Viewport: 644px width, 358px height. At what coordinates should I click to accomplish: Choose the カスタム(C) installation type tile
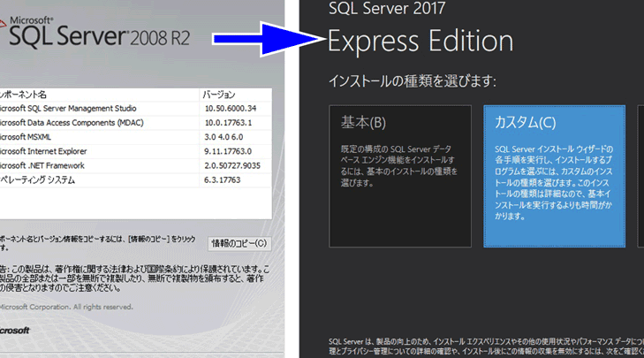pos(555,176)
